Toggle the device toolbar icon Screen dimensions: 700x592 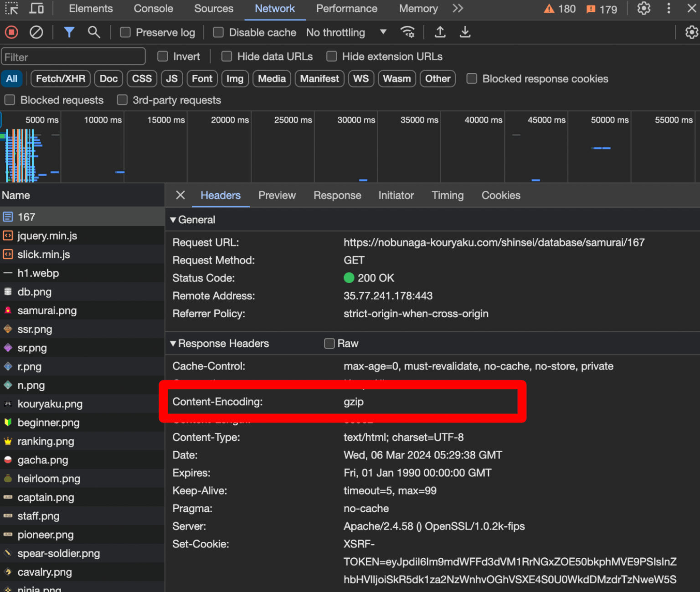pyautogui.click(x=36, y=9)
